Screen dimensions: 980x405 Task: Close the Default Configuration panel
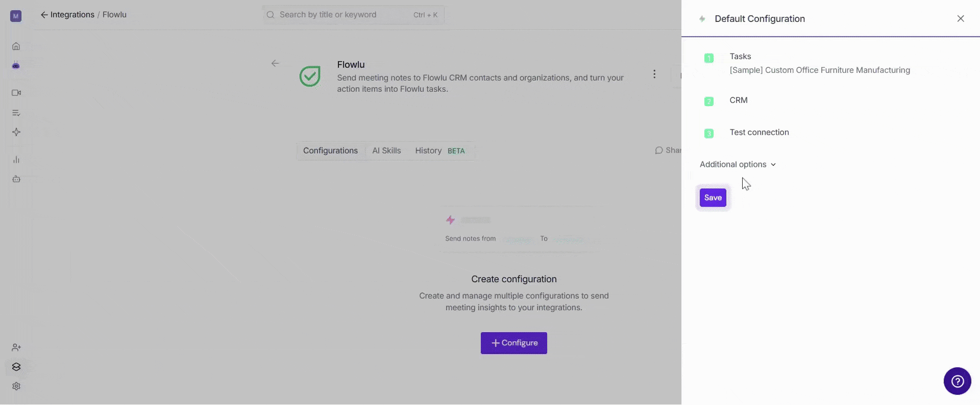pyautogui.click(x=961, y=19)
